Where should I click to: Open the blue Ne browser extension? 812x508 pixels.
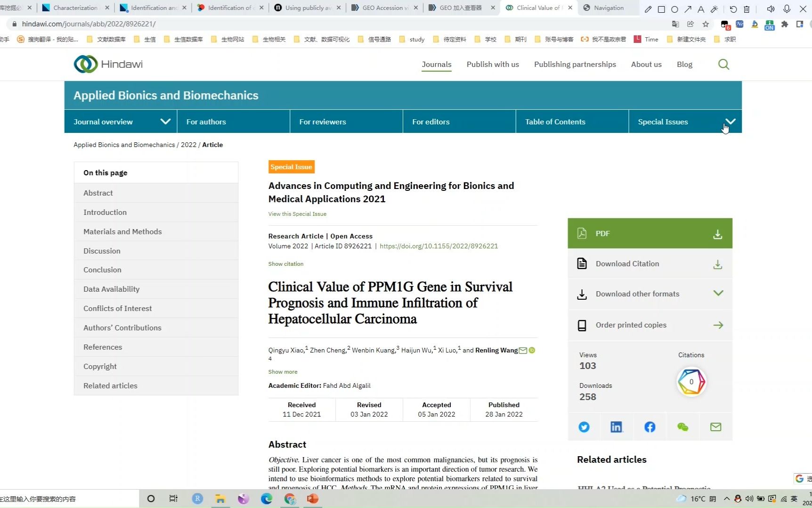[x=739, y=24]
